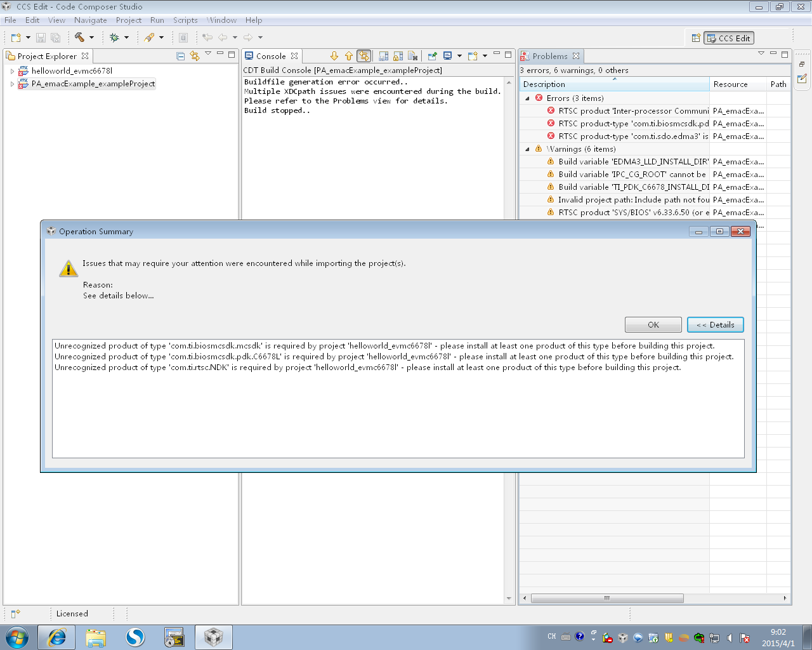Viewport: 812px width, 650px height.
Task: Click the Display Selected Console monitor icon
Action: pyautogui.click(x=447, y=56)
